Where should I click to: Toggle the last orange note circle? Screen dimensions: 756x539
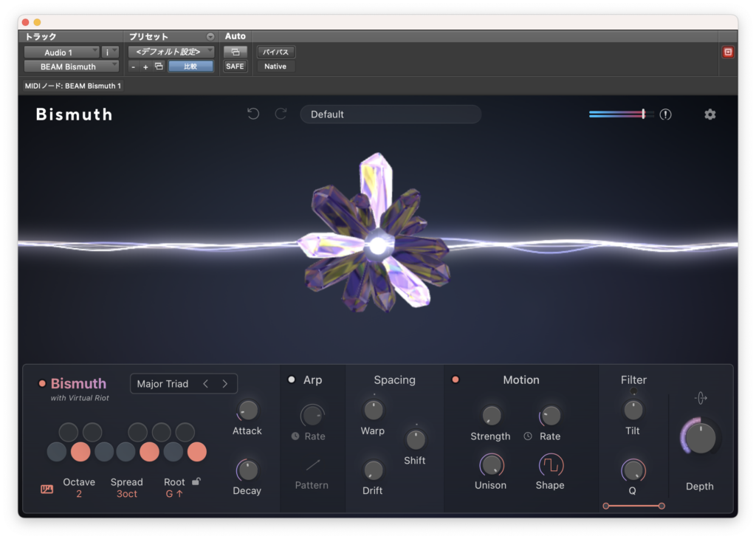(196, 452)
